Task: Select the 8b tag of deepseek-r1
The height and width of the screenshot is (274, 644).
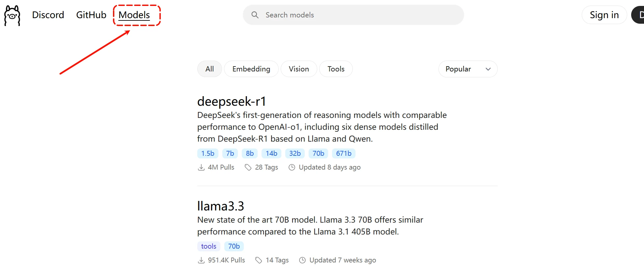Action: [250, 153]
